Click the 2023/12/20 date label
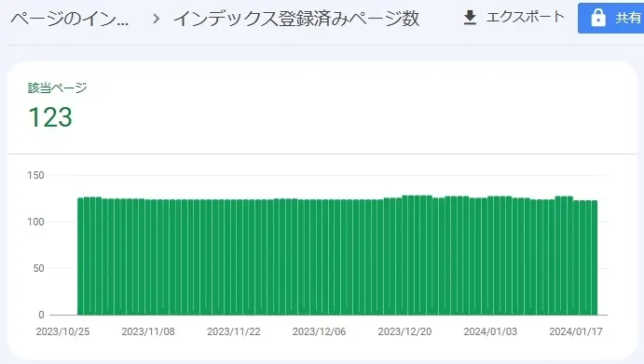 point(404,331)
